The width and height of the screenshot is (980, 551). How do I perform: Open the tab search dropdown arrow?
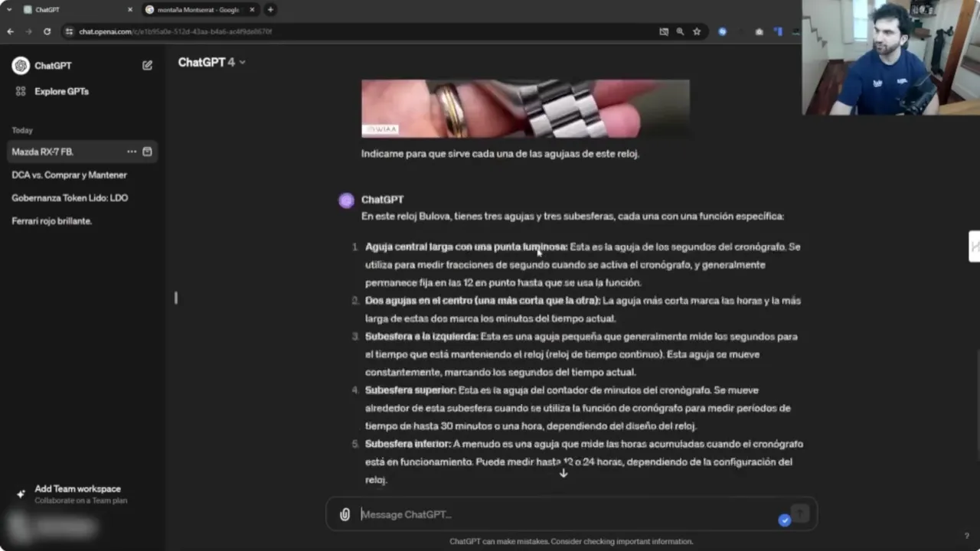pyautogui.click(x=9, y=10)
